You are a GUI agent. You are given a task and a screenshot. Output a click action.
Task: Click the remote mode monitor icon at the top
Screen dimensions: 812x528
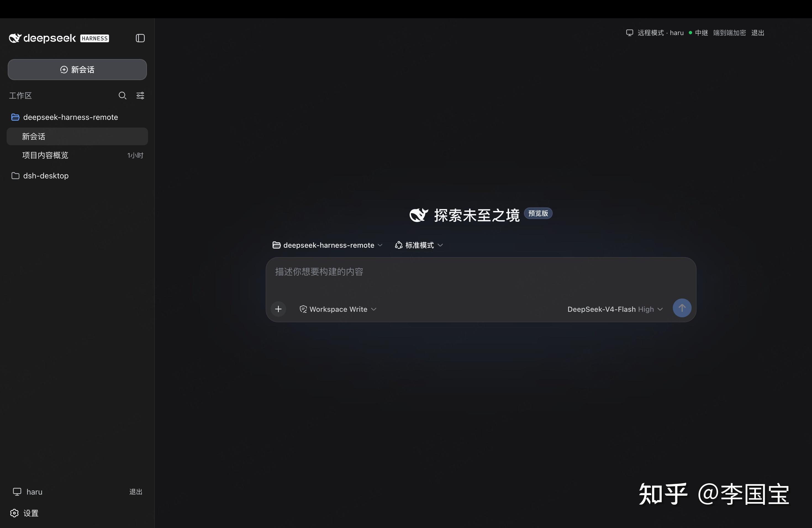pos(629,33)
